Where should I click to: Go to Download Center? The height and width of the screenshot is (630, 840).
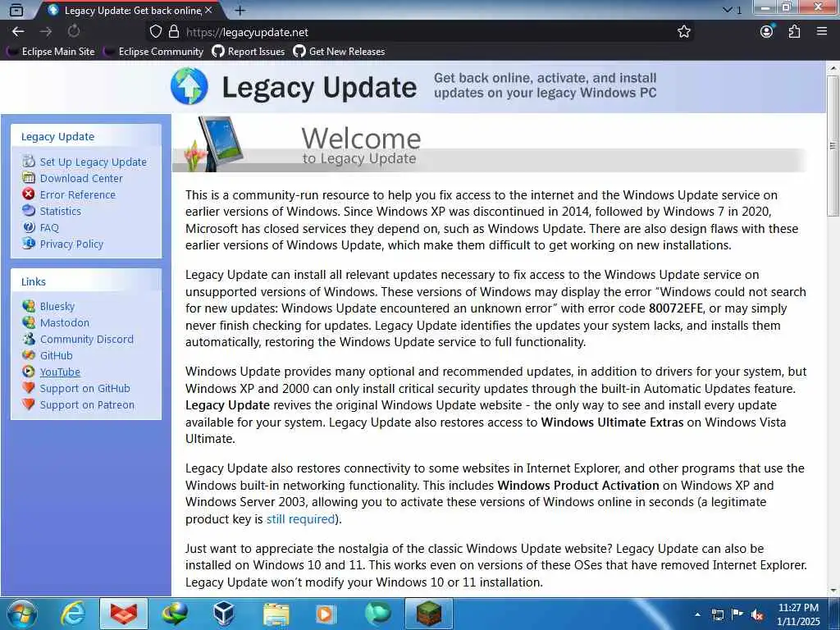[81, 178]
